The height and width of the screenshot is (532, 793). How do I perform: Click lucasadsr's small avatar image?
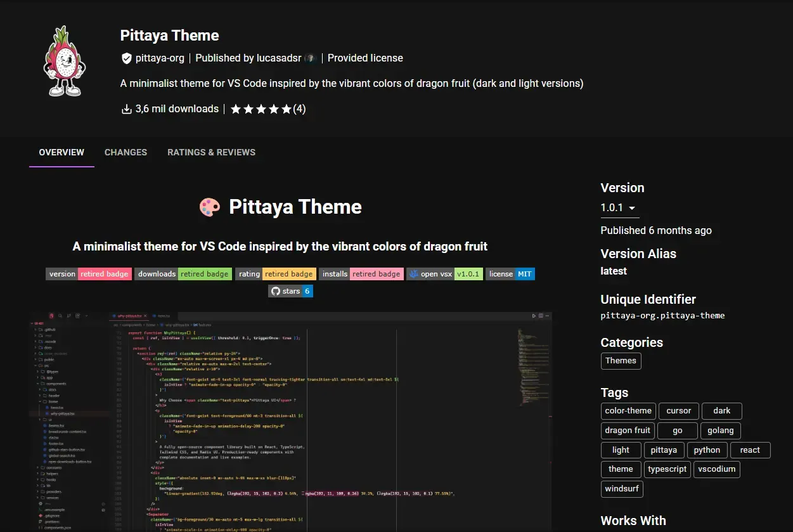[x=311, y=58]
